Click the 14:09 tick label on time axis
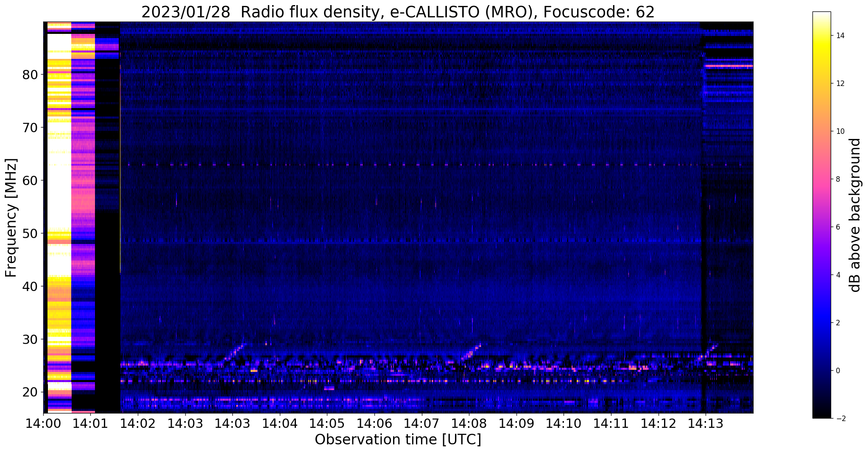Image resolution: width=868 pixels, height=452 pixels. (x=516, y=423)
